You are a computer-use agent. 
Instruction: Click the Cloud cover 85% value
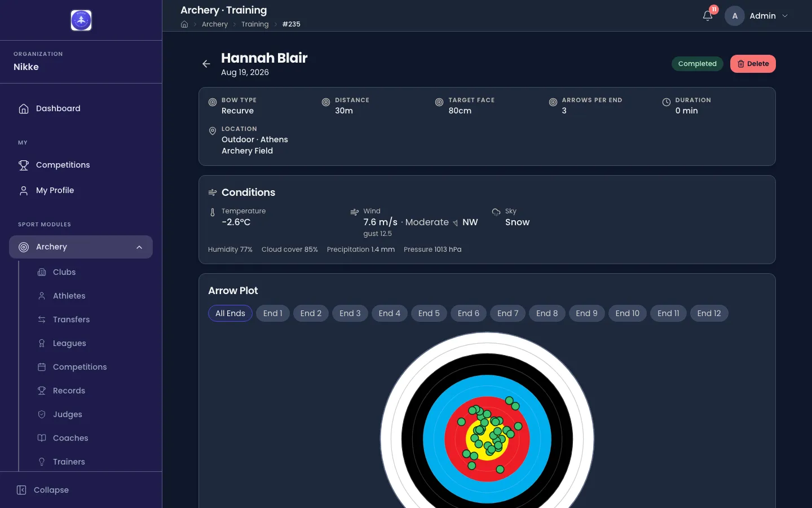[x=290, y=249]
